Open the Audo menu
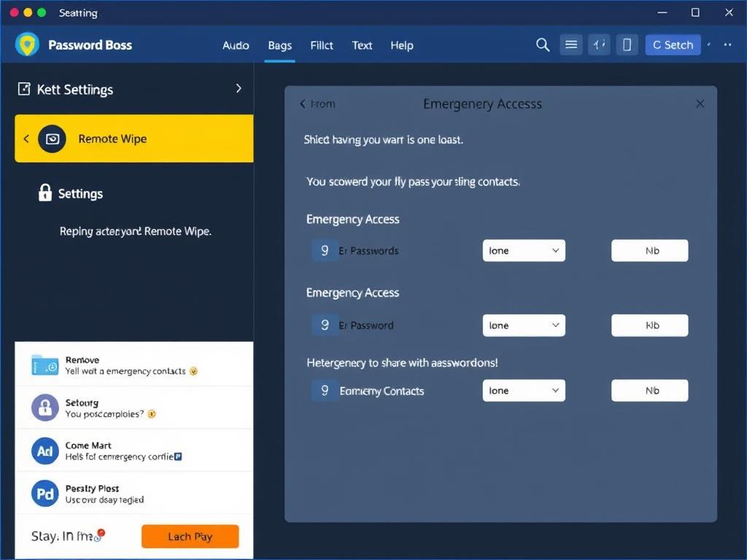The width and height of the screenshot is (747, 560). [236, 45]
